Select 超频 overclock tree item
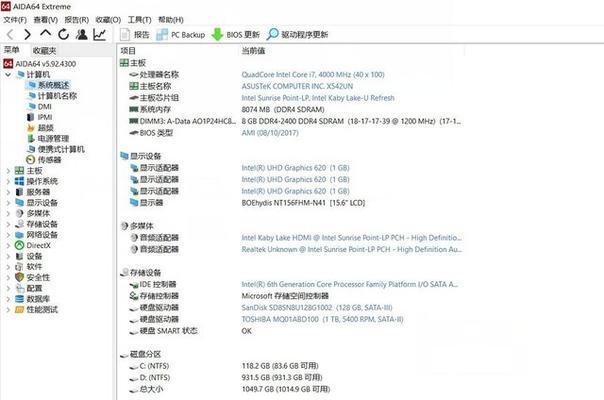This screenshot has width=604, height=400. (x=40, y=128)
